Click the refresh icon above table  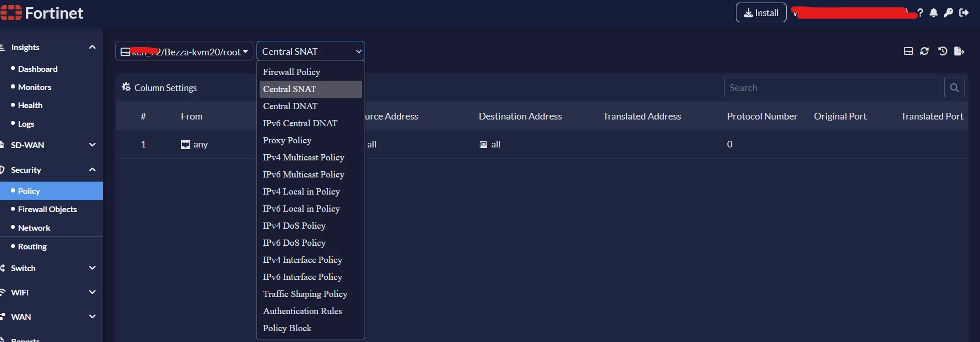[x=925, y=51]
